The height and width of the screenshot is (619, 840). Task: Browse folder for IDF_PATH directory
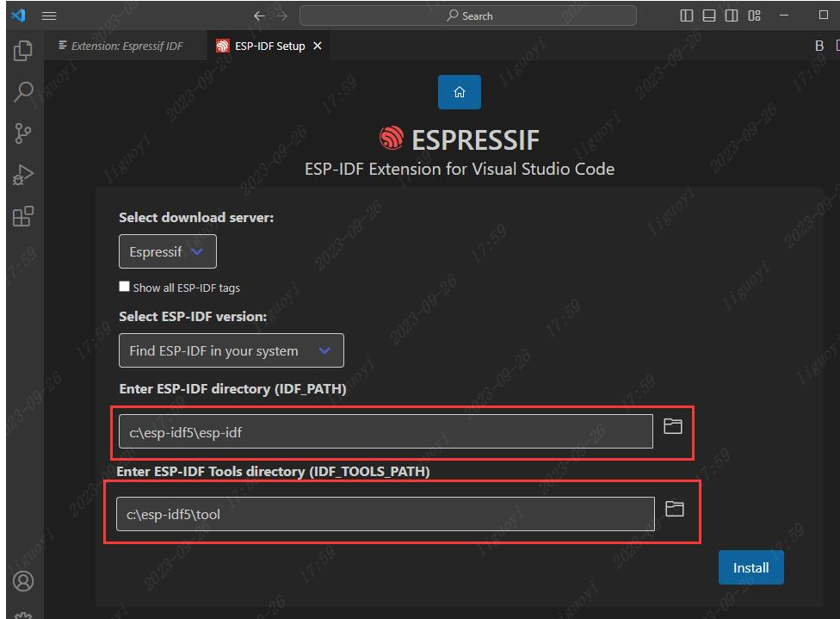[672, 426]
